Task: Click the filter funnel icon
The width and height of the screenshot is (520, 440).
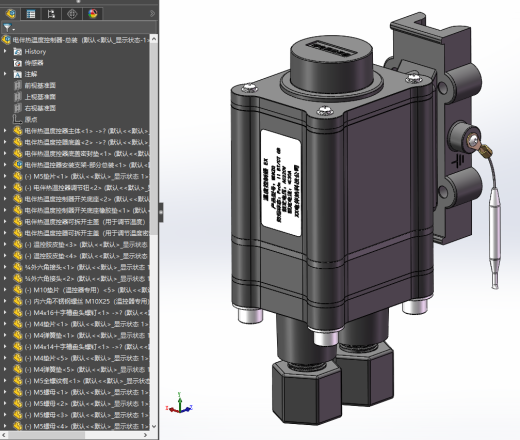Action: pyautogui.click(x=7, y=28)
